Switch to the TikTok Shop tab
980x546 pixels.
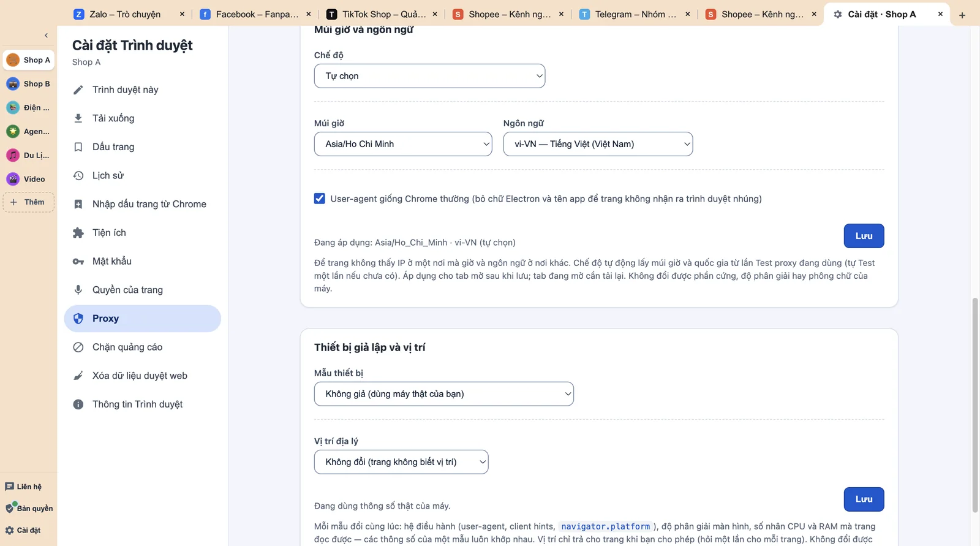pos(382,14)
